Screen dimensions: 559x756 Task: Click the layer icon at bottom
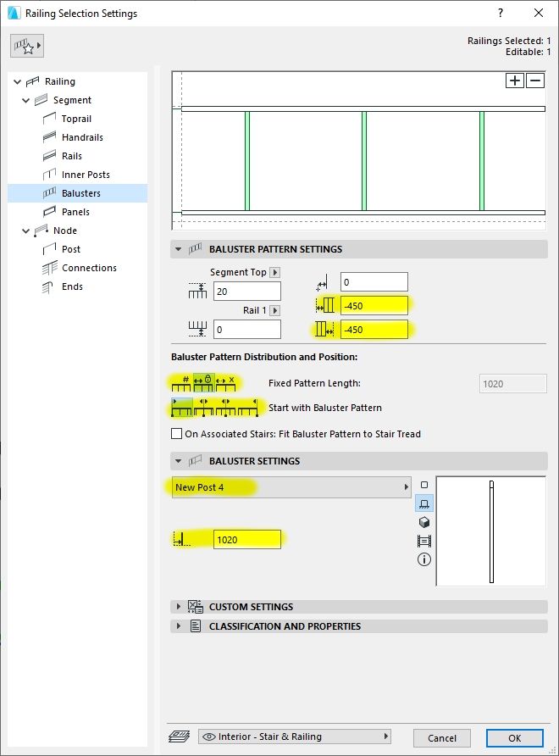click(179, 737)
